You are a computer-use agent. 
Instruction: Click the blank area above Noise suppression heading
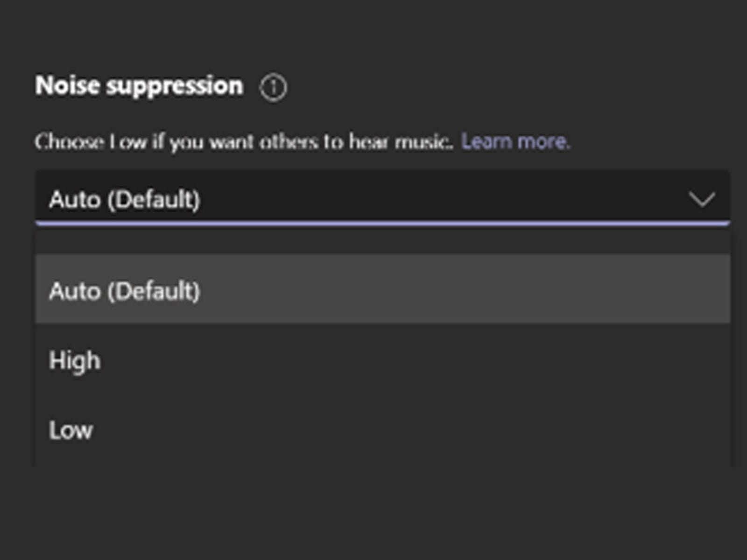373,33
